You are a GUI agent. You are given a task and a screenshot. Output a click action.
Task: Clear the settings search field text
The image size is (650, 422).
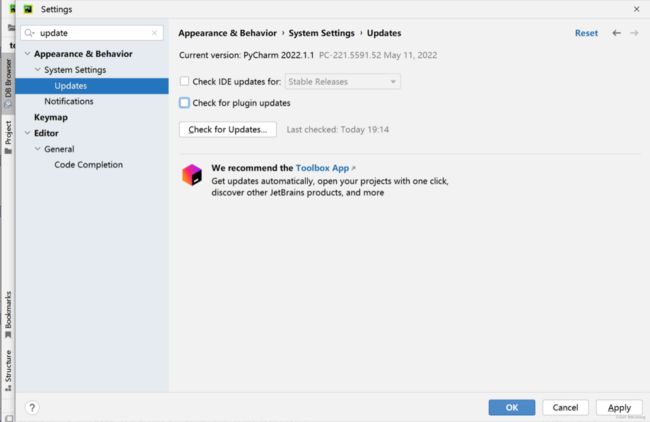pos(154,33)
